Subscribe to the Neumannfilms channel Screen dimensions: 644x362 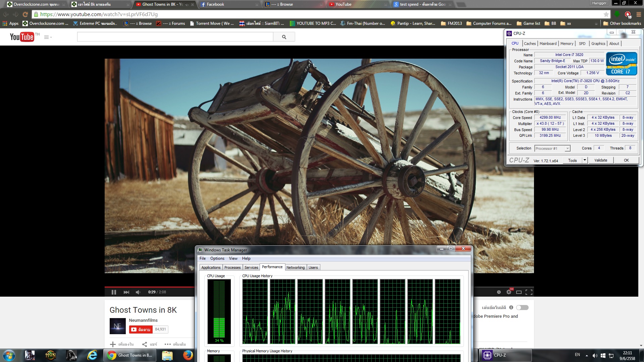(x=141, y=329)
